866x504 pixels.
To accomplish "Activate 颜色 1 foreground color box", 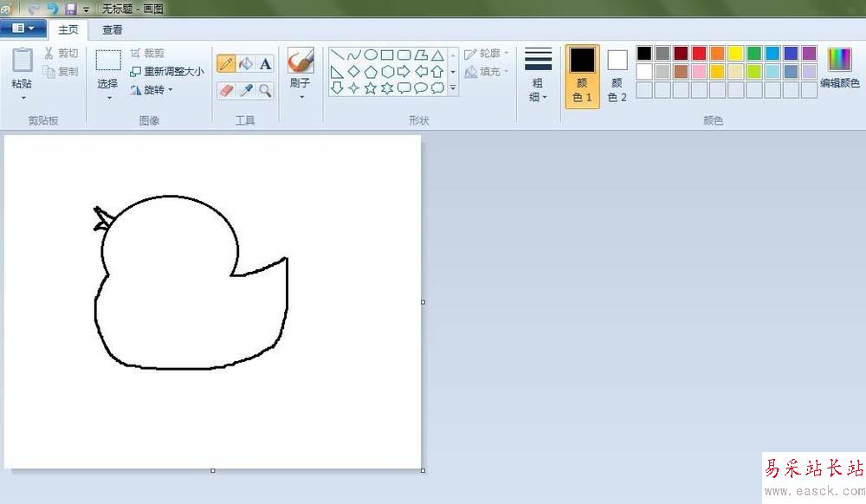I will point(582,76).
